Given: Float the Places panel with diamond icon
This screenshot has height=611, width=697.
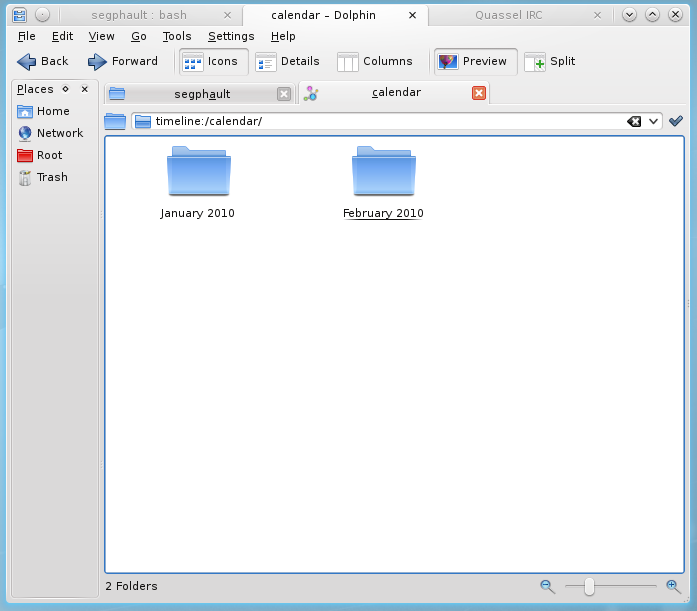Looking at the screenshot, I should point(65,89).
